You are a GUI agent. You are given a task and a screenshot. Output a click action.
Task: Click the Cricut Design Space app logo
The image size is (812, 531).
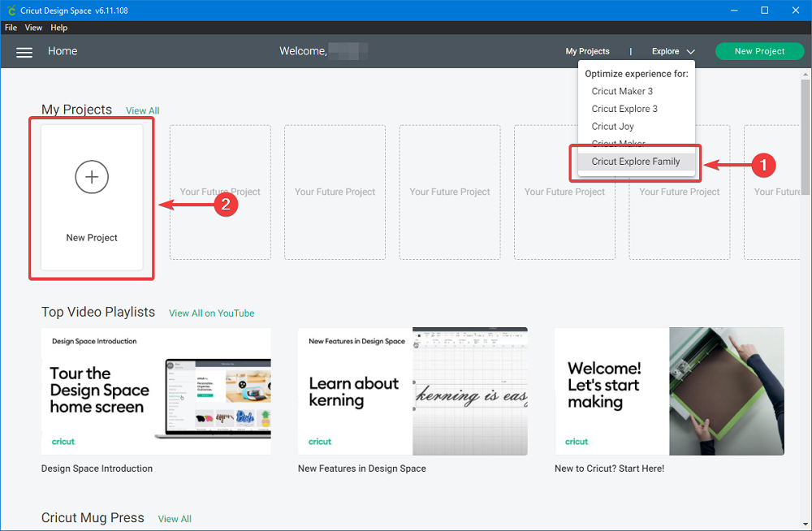point(11,11)
